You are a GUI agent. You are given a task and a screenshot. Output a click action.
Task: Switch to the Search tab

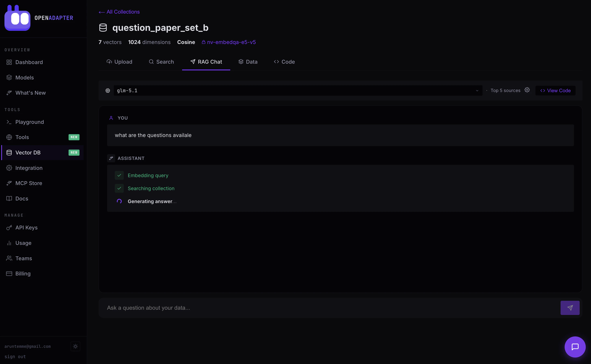point(161,62)
